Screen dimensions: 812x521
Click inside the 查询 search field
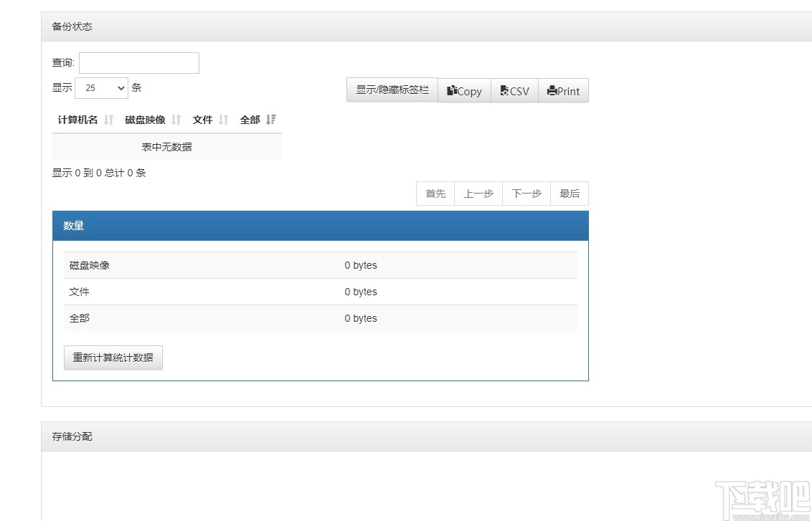pyautogui.click(x=138, y=63)
